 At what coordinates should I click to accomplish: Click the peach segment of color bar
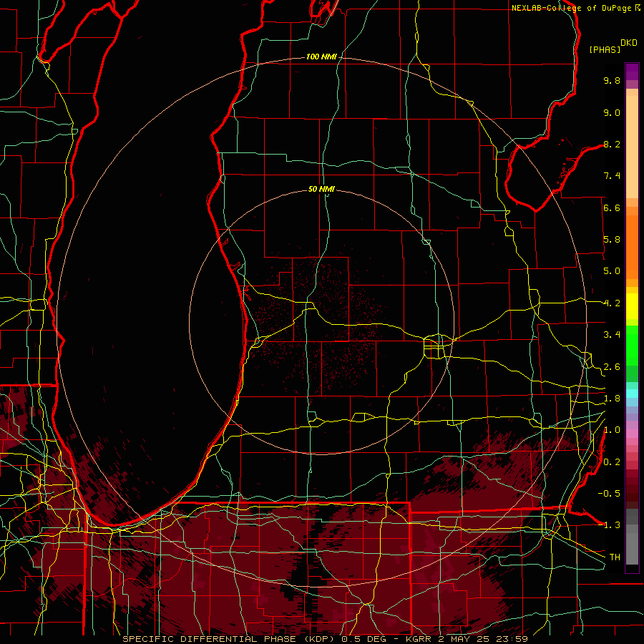tap(632, 147)
